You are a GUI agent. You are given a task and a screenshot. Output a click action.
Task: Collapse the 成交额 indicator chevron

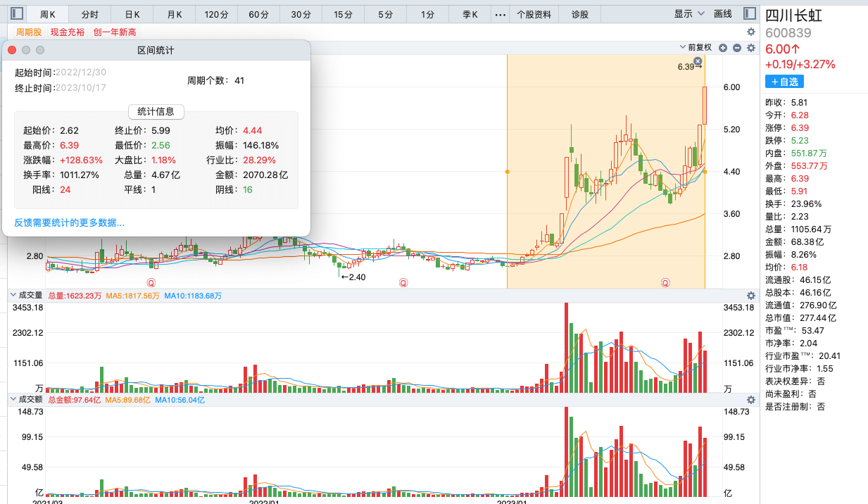(x=13, y=399)
